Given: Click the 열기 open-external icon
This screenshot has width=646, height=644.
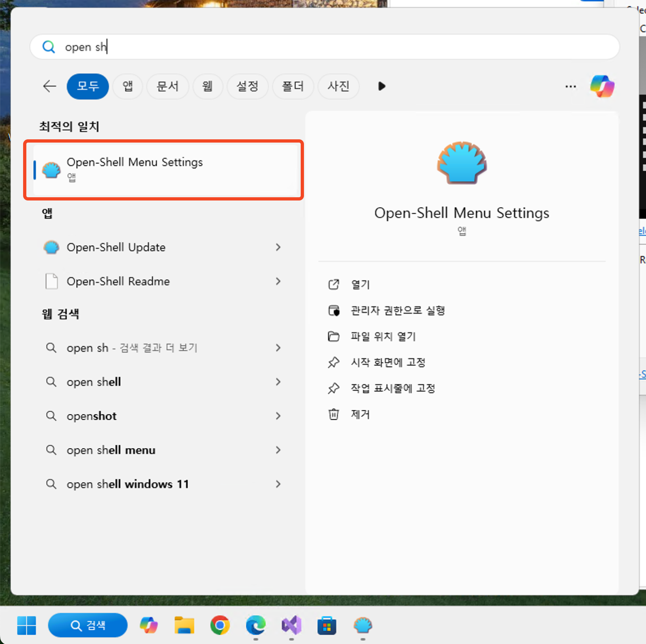Looking at the screenshot, I should tap(334, 284).
